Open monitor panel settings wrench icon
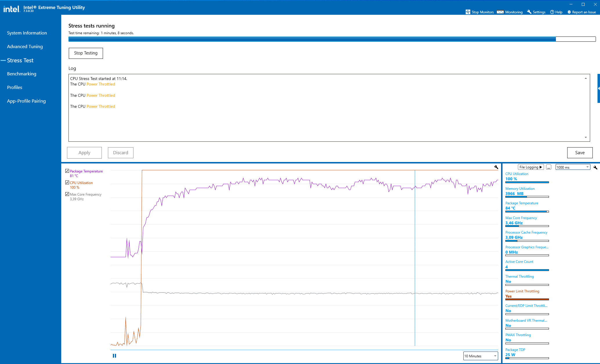 click(x=595, y=168)
